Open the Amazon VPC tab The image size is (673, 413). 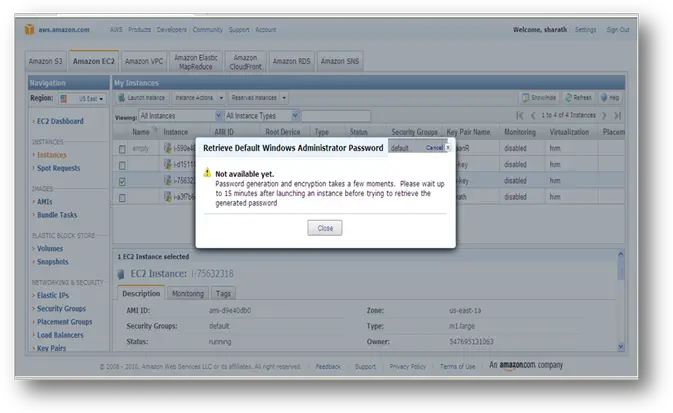click(144, 61)
